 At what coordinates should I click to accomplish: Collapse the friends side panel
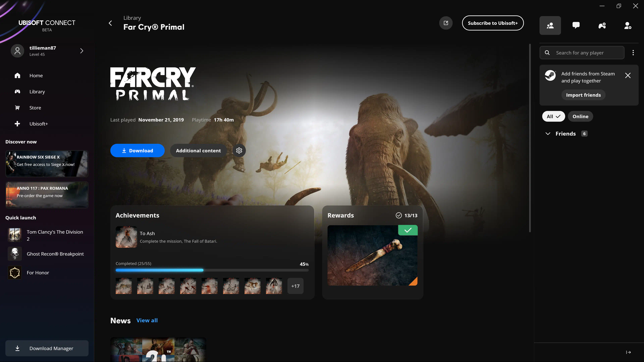point(628,352)
